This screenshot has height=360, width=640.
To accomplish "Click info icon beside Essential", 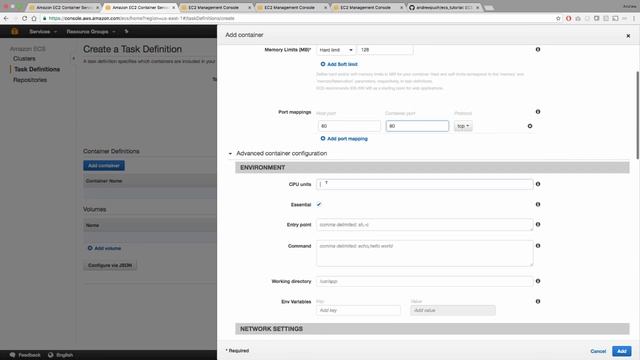I will (538, 204).
